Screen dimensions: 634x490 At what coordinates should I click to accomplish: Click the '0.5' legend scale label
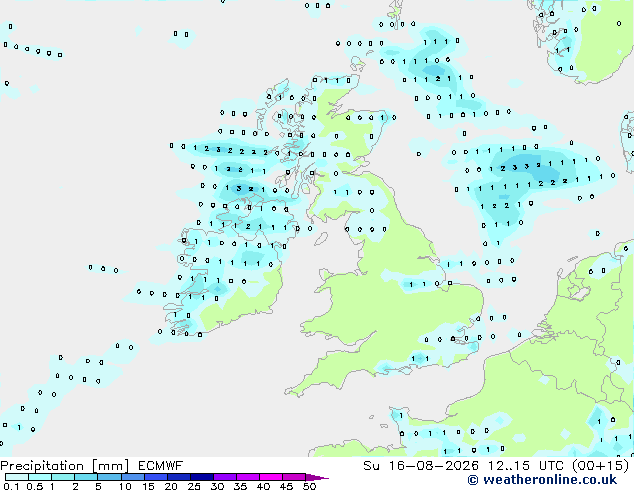point(35,486)
